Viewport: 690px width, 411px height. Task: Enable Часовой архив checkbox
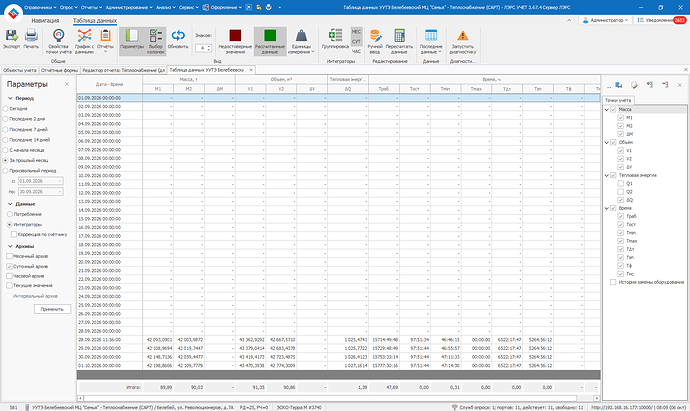(10, 276)
